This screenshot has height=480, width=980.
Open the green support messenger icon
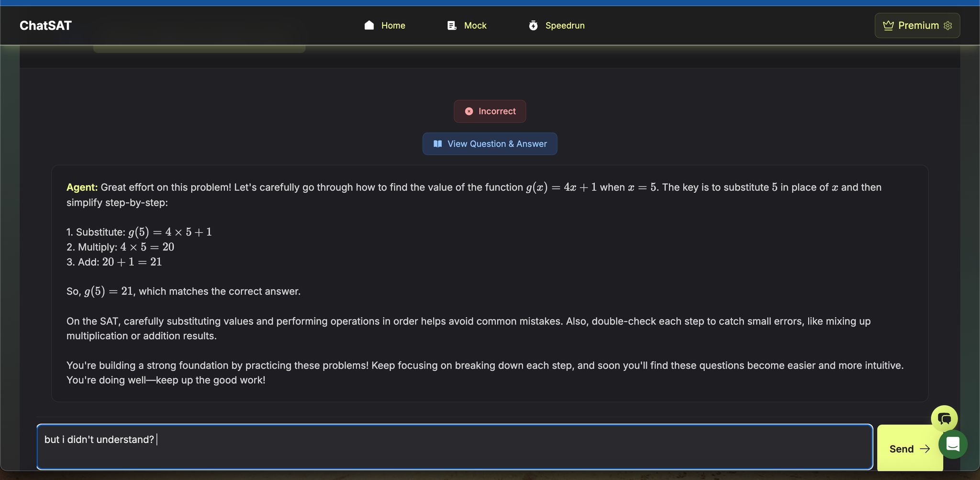[953, 444]
